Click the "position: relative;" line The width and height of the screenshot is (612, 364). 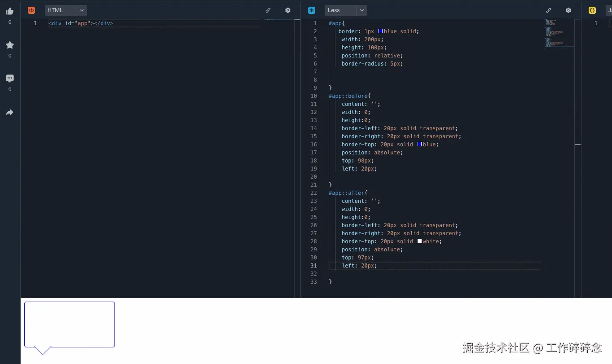(x=372, y=56)
